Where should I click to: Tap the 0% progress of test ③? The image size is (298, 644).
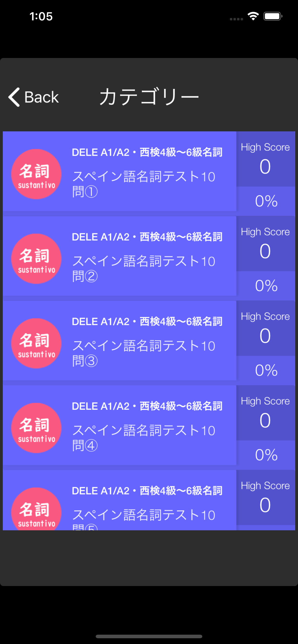pyautogui.click(x=266, y=370)
